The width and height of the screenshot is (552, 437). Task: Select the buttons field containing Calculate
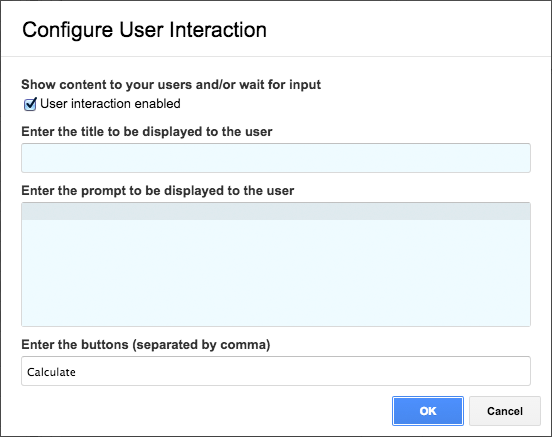click(276, 371)
